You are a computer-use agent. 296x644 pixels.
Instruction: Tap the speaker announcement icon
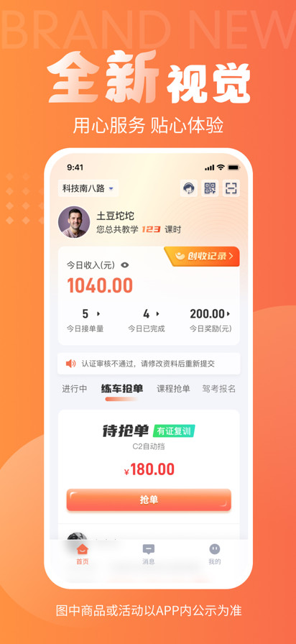pos(71,364)
